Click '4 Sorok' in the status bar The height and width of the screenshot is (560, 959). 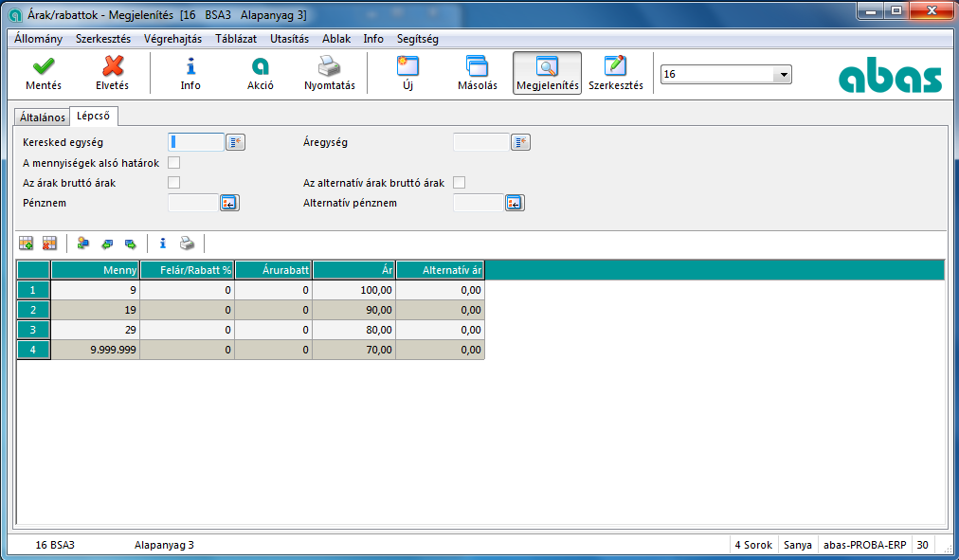click(753, 545)
